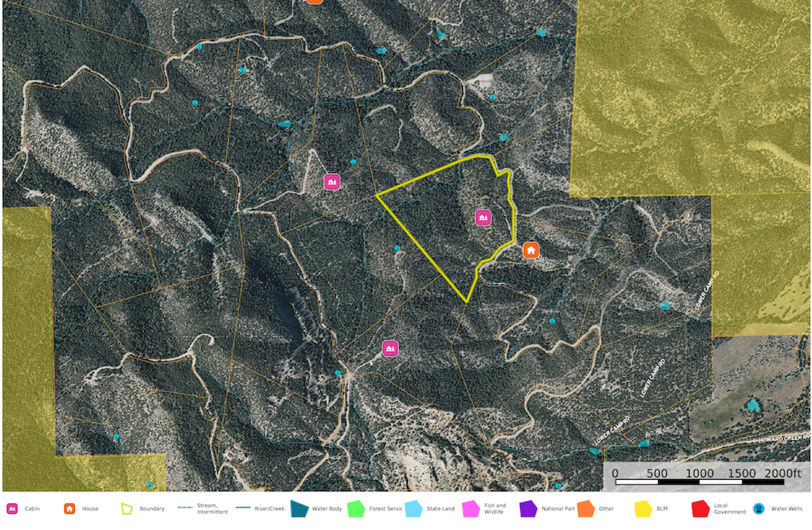Click the Boundary polygon icon in the legend
Image resolution: width=812 pixels, height=530 pixels.
[127, 509]
